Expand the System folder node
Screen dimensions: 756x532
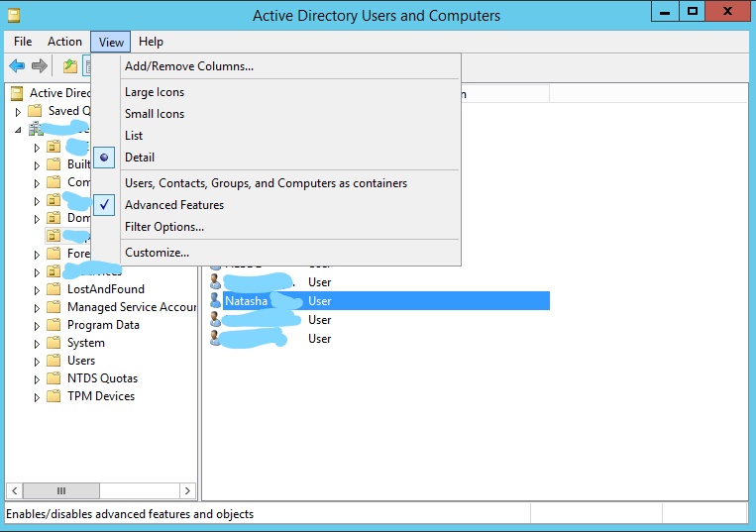pos(38,343)
